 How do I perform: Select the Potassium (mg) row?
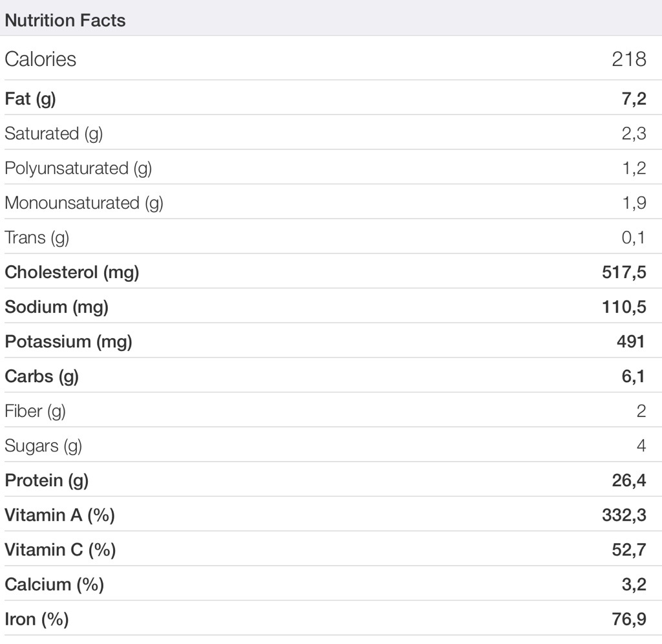(x=69, y=342)
